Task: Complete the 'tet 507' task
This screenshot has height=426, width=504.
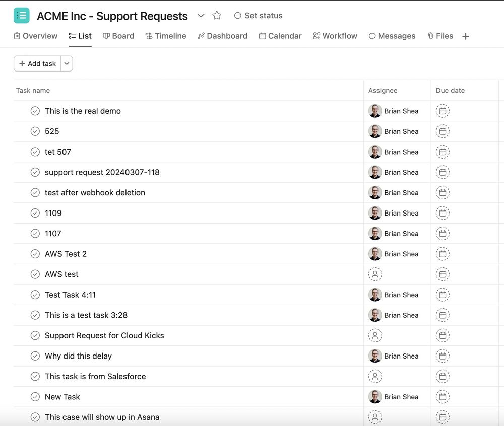Action: click(x=35, y=152)
